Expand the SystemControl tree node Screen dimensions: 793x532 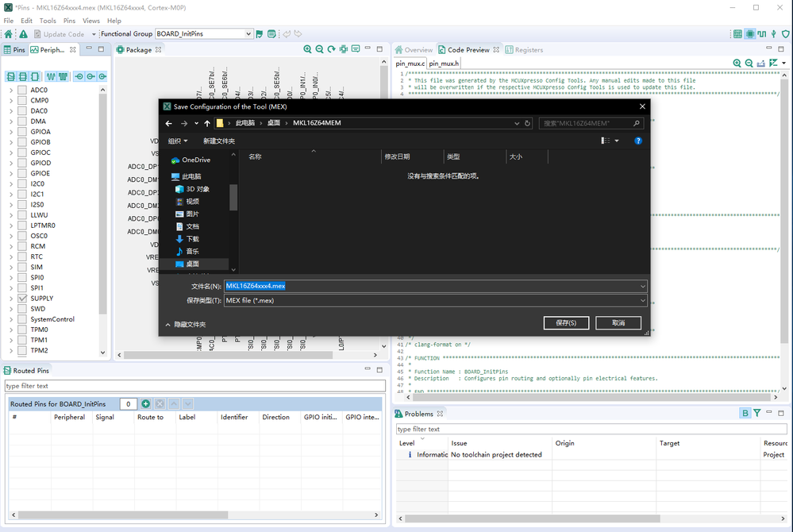(11, 319)
